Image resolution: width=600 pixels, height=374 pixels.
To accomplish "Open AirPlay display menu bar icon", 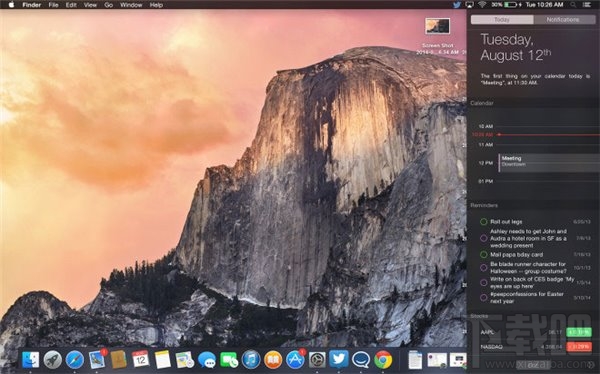I will 470,5.
